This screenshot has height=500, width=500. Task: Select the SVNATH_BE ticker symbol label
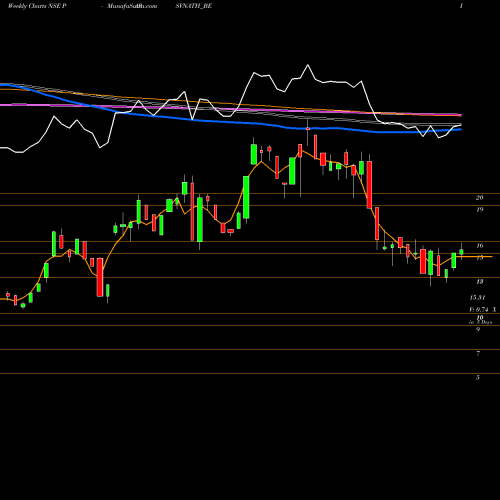point(193,6)
